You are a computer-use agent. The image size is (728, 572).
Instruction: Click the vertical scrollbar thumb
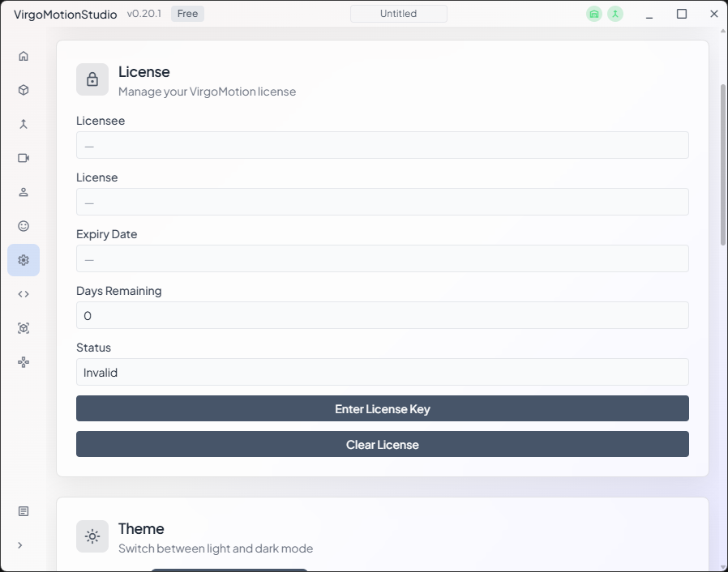tap(723, 164)
